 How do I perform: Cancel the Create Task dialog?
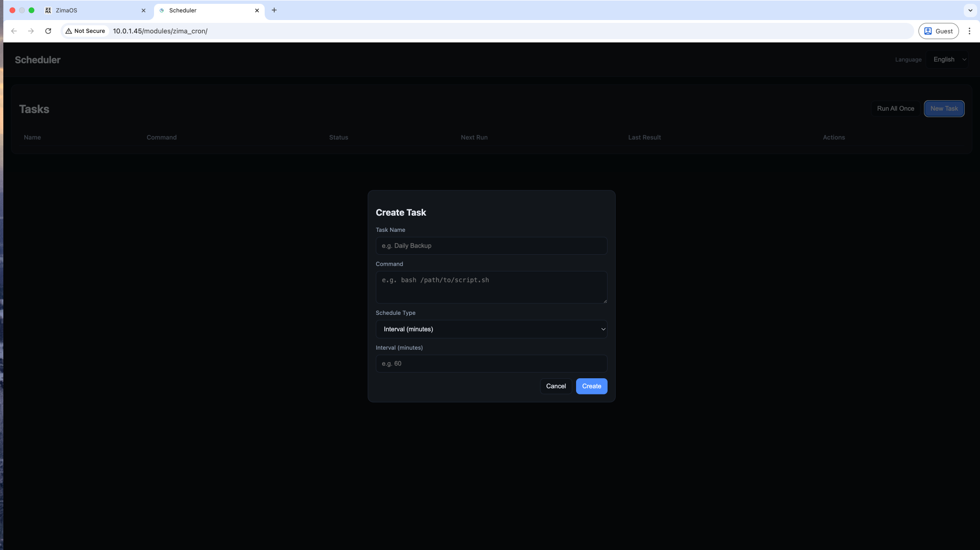[x=556, y=386]
